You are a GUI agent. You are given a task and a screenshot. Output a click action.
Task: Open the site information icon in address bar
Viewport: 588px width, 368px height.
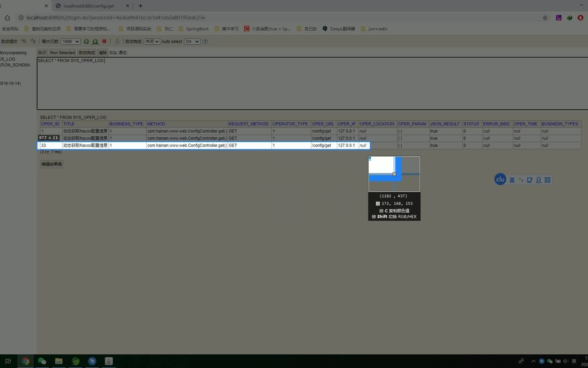click(x=21, y=18)
